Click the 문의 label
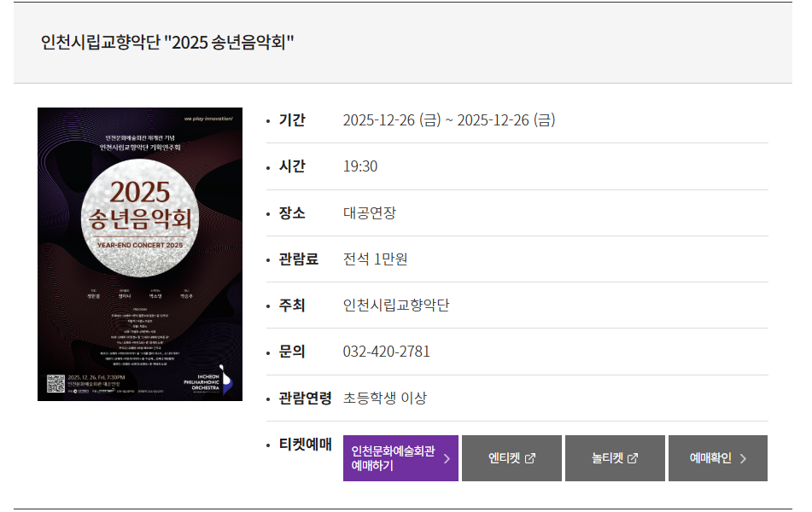 [292, 352]
